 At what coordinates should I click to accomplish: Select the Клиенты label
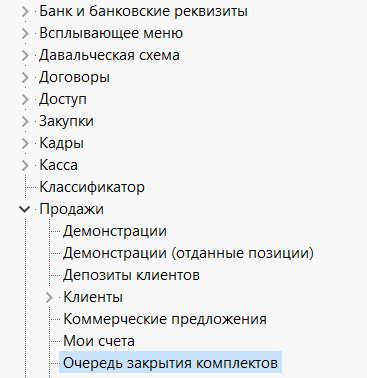coord(93,297)
